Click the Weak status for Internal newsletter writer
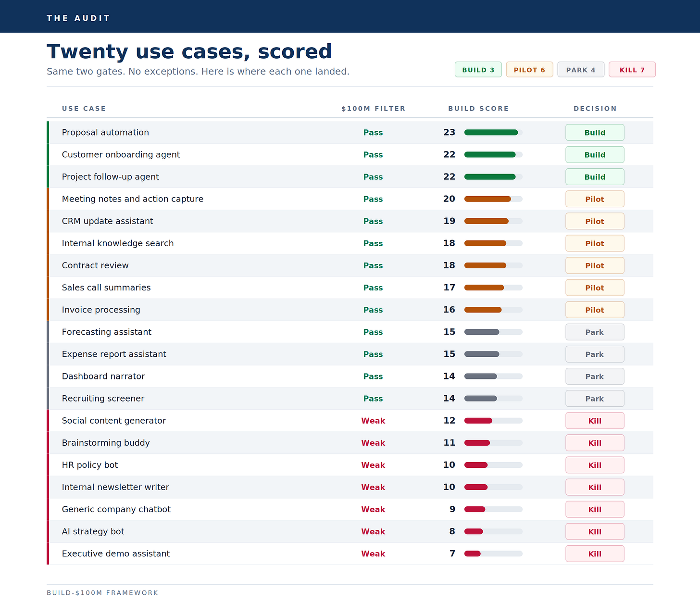The width and height of the screenshot is (700, 602). 373,487
